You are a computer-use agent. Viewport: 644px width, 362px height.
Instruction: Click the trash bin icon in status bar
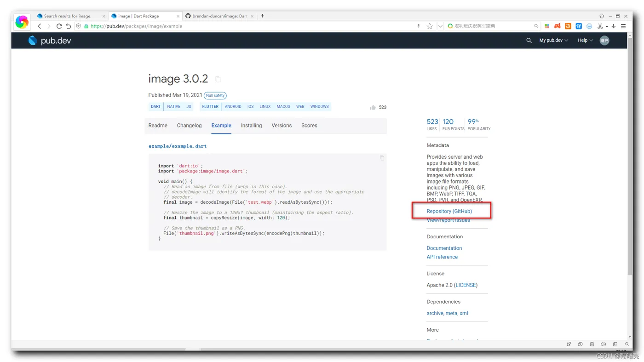coord(592,344)
